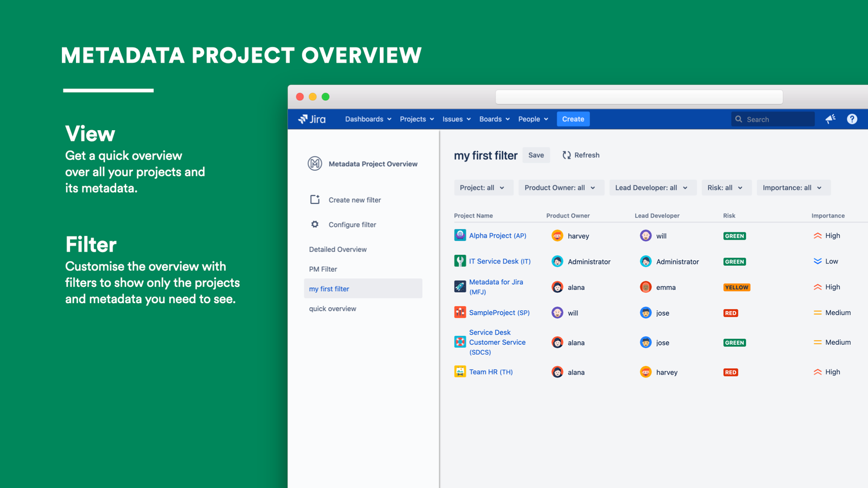Click the blue Create button
868x488 pixels.
(x=573, y=119)
